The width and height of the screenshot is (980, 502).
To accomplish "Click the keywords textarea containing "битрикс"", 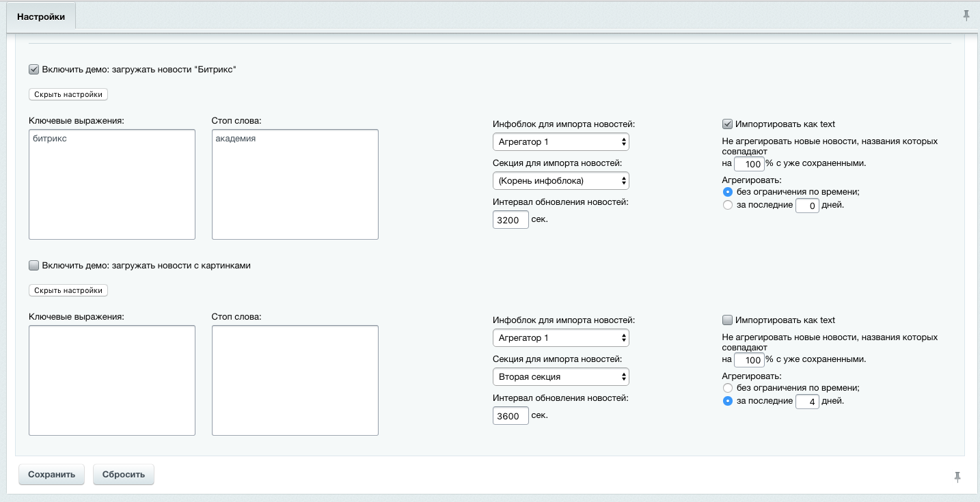I will (112, 184).
